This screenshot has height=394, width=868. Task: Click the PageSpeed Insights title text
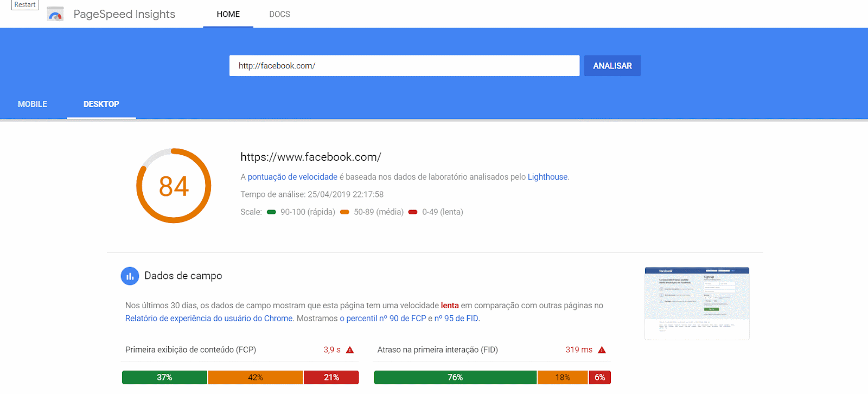coord(124,14)
